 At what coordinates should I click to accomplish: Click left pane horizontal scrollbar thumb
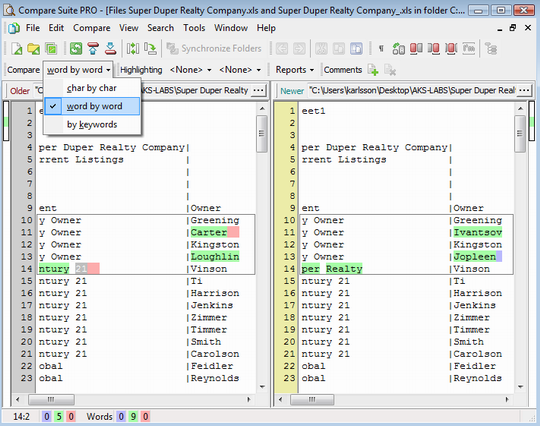(x=51, y=399)
